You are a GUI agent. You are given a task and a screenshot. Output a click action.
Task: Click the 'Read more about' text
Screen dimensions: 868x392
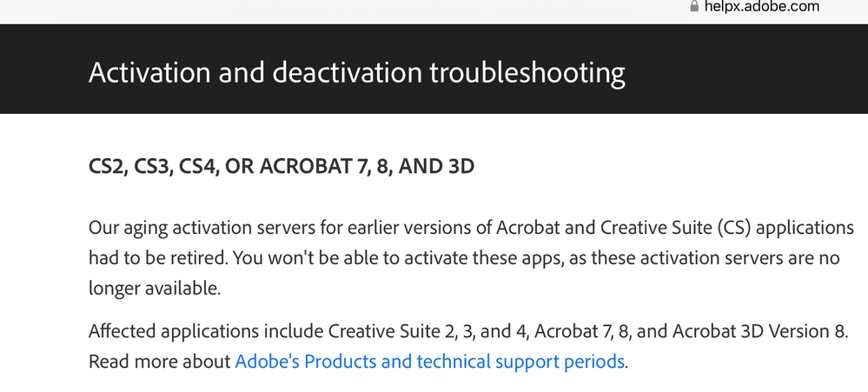159,362
